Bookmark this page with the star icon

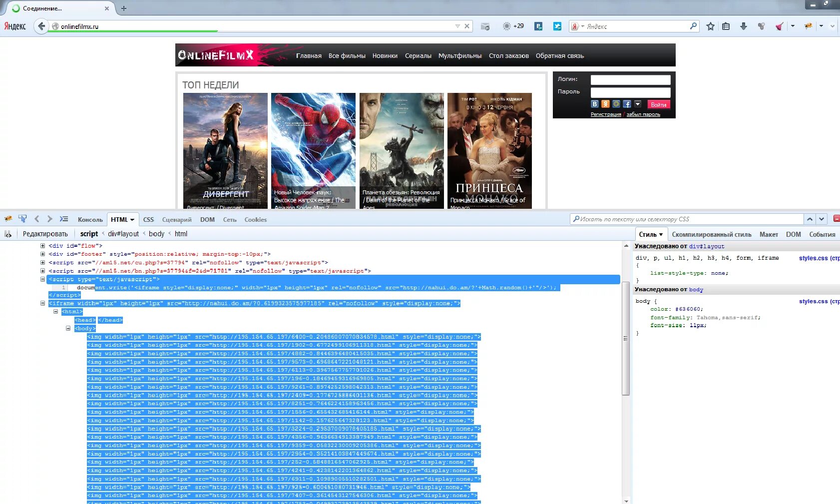[710, 26]
